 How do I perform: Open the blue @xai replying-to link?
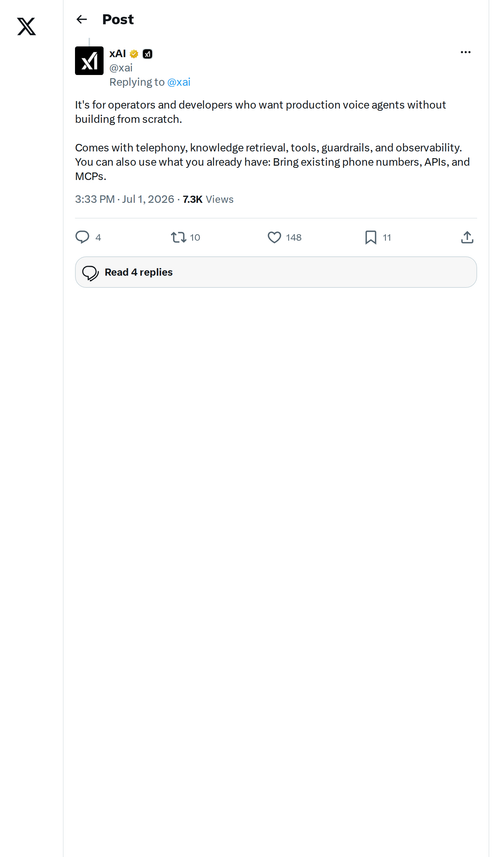(179, 82)
